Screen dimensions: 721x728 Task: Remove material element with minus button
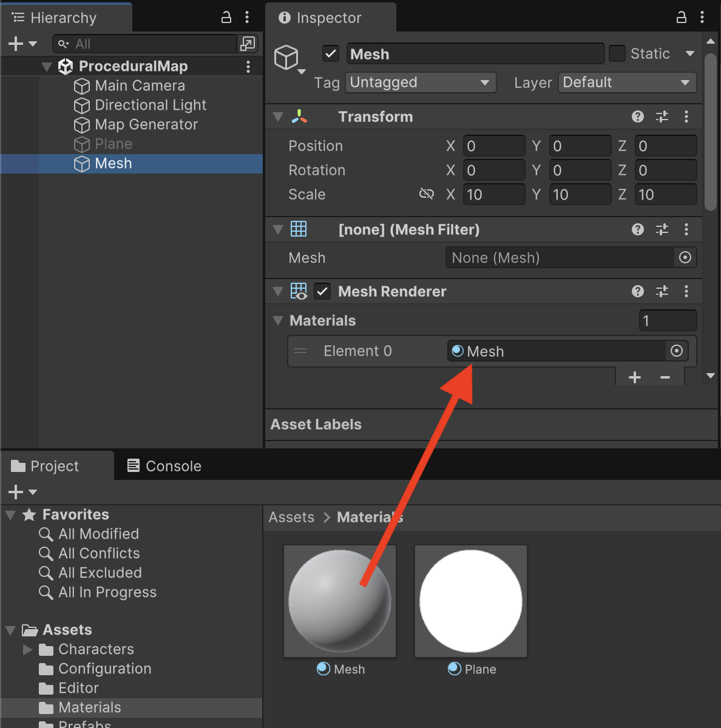[x=665, y=377]
